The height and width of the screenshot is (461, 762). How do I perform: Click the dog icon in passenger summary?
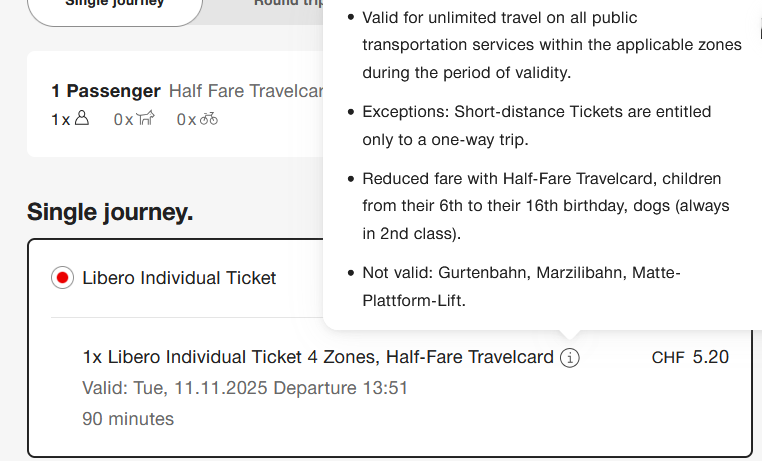tap(145, 119)
